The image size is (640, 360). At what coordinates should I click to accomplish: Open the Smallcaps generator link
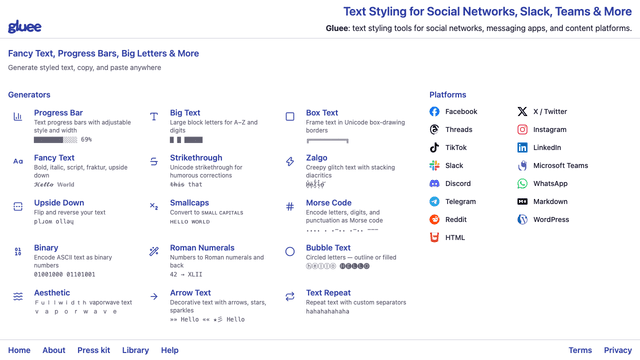(x=189, y=202)
